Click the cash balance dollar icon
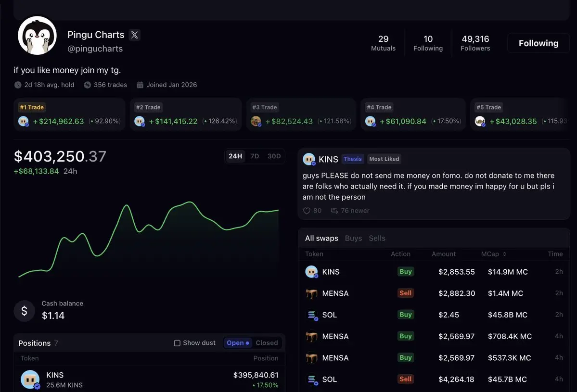 point(24,311)
